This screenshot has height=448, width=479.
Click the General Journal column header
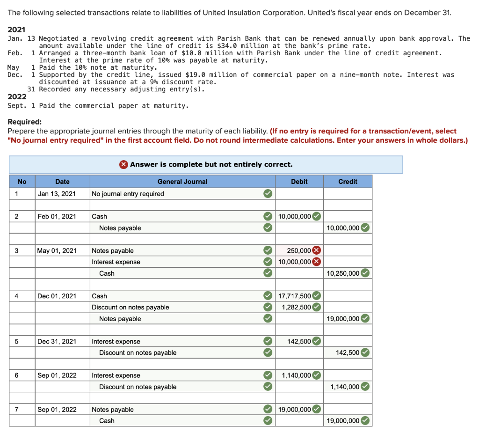pos(182,181)
